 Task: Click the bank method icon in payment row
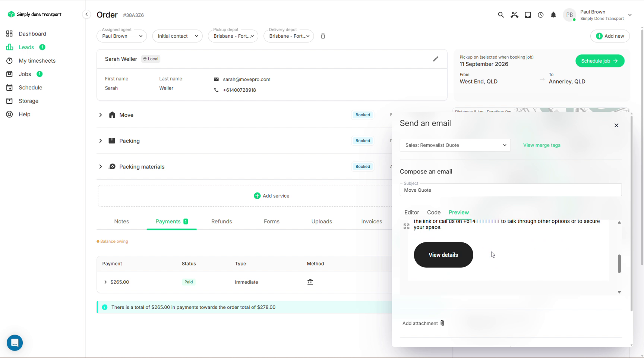coord(310,282)
